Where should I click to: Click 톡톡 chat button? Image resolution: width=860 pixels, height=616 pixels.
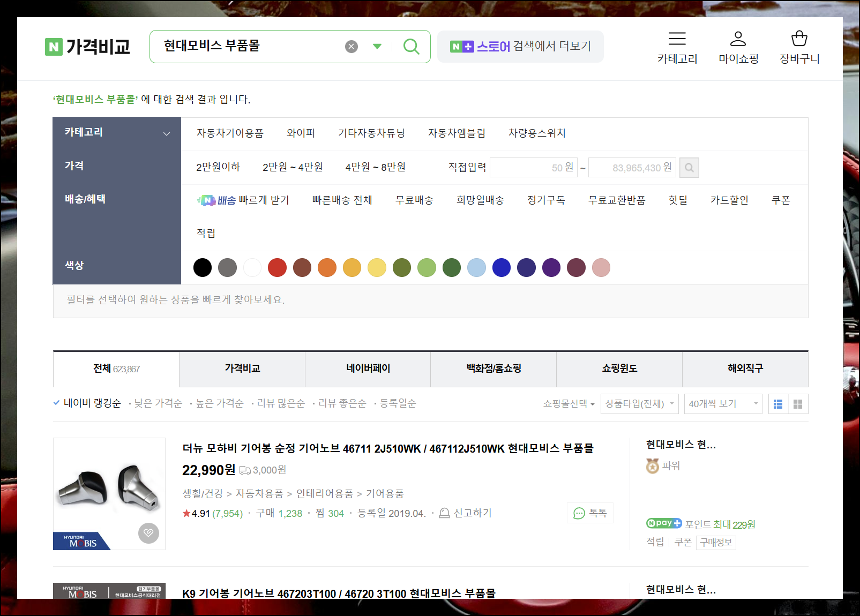click(590, 513)
